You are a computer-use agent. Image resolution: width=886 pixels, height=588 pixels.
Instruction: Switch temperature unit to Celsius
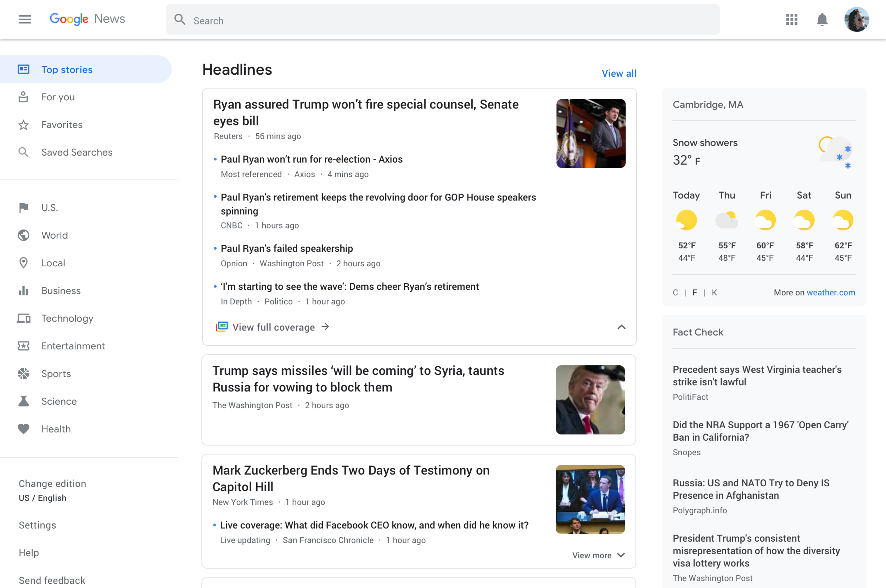(x=675, y=293)
